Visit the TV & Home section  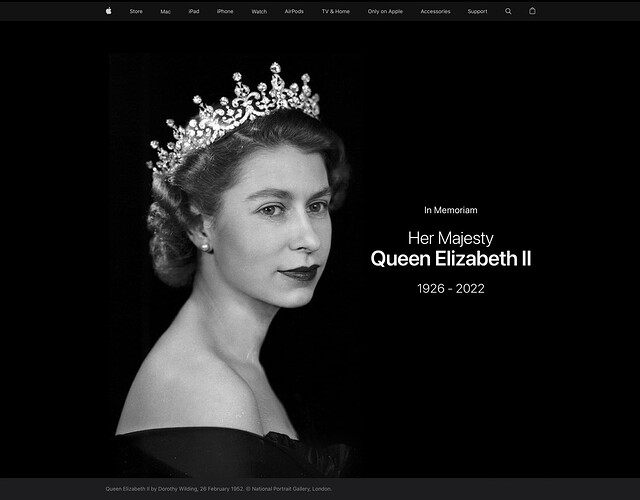(x=336, y=11)
